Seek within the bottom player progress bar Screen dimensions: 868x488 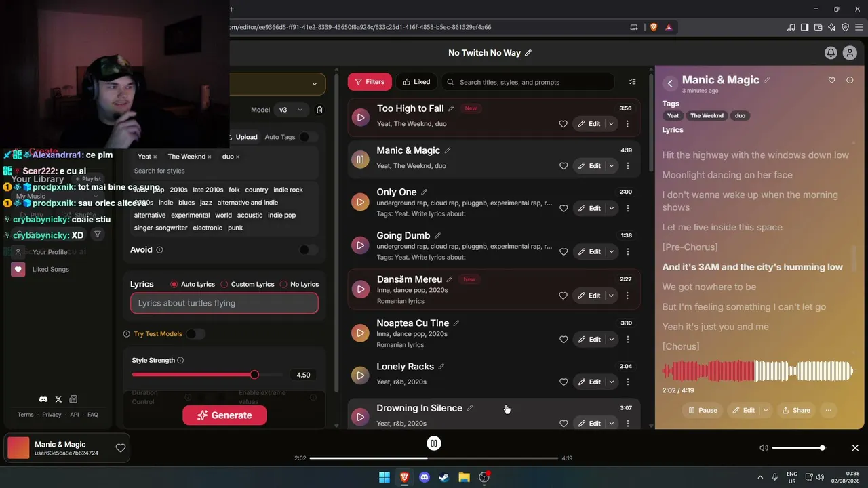click(434, 458)
